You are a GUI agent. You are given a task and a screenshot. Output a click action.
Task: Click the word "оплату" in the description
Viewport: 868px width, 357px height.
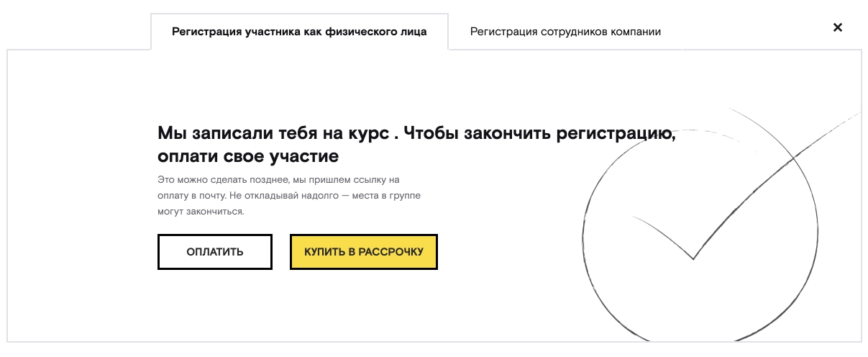tap(172, 196)
